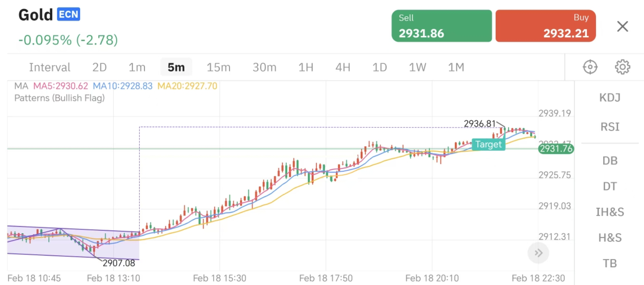Select the H&S pattern option
Viewport: 644px width, 285px height.
point(610,238)
